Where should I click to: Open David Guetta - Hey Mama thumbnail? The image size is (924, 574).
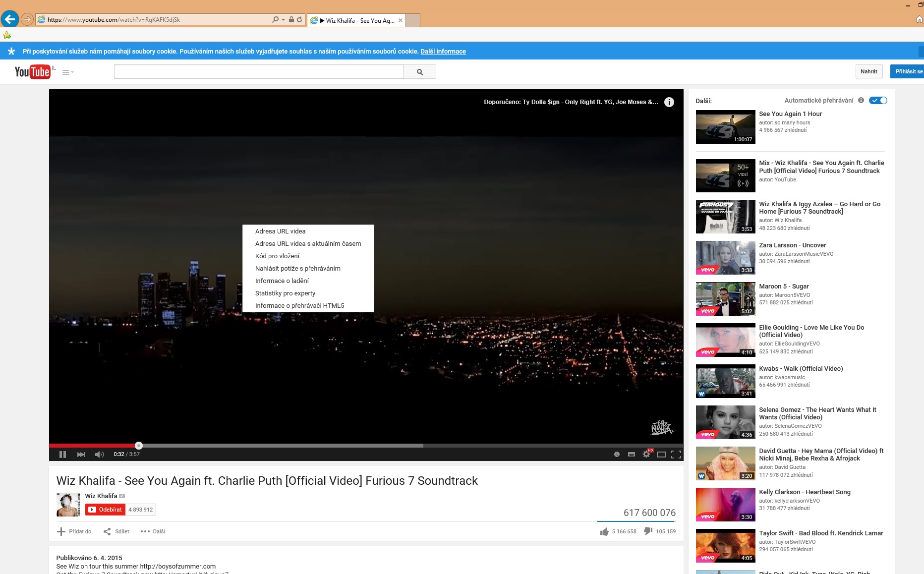(726, 463)
